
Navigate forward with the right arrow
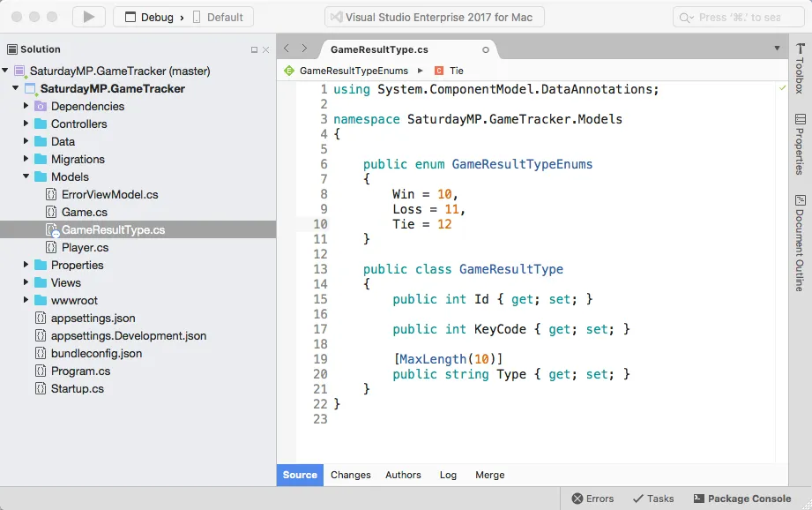tap(304, 49)
